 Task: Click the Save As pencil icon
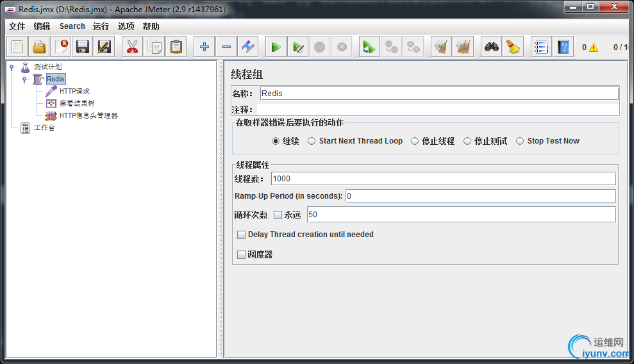pos(104,47)
